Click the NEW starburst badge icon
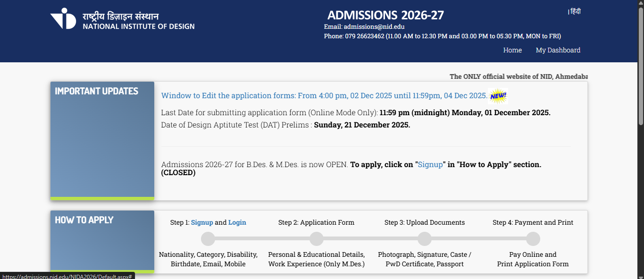The image size is (644, 279). tap(498, 96)
